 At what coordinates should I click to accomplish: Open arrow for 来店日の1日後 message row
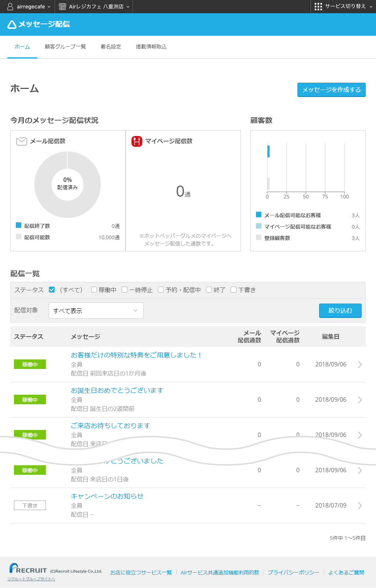(360, 470)
